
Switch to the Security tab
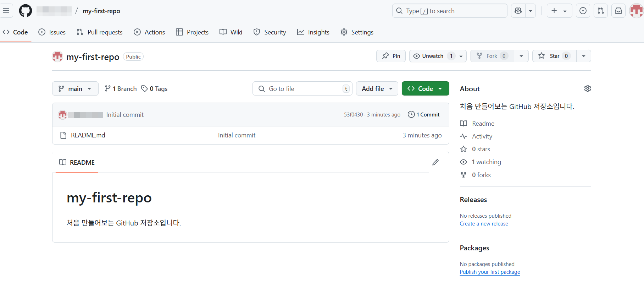(270, 32)
